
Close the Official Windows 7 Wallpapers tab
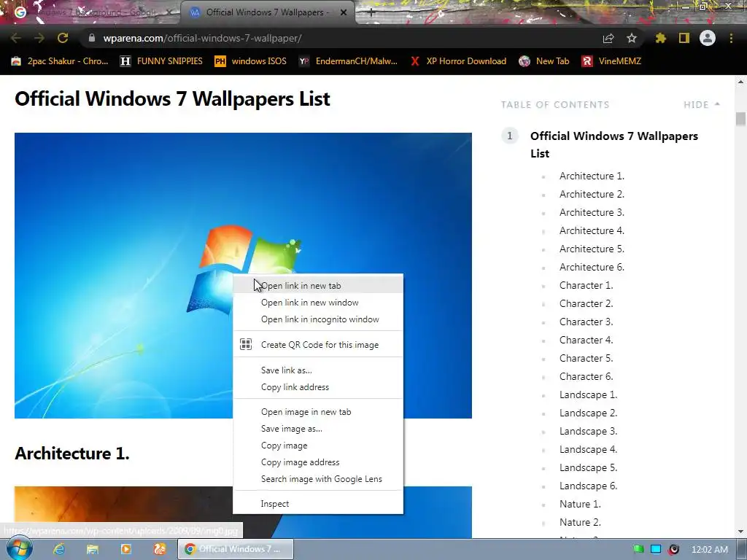tap(344, 13)
